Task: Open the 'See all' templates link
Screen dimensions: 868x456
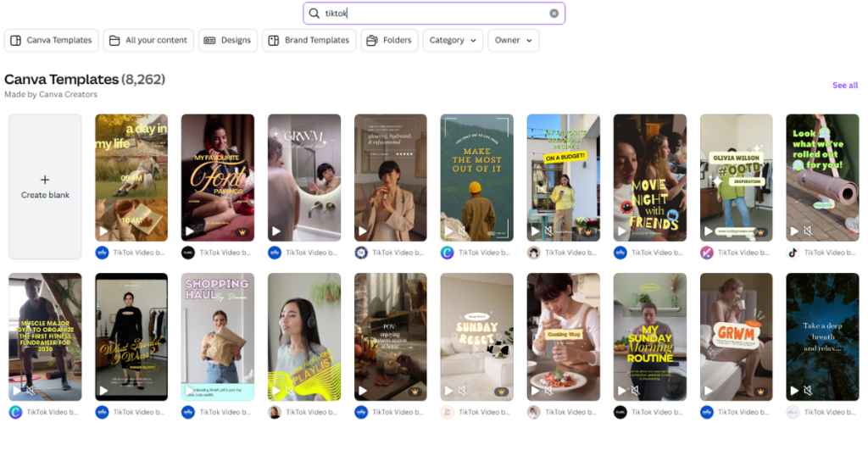Action: click(844, 86)
